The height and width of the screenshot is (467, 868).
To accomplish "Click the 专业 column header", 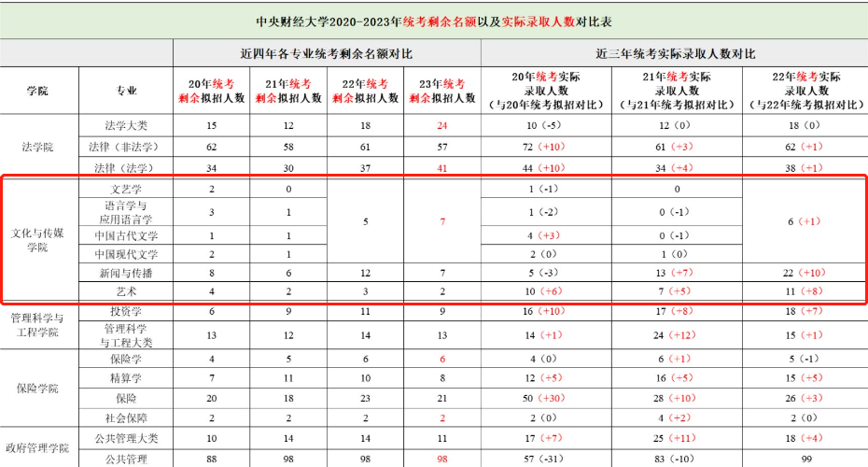I will coord(126,91).
